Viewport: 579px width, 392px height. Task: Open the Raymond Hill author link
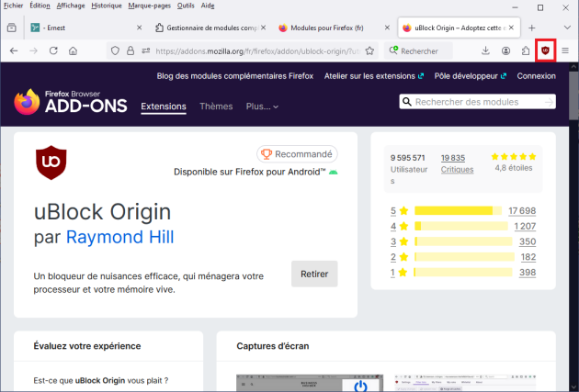tap(119, 239)
